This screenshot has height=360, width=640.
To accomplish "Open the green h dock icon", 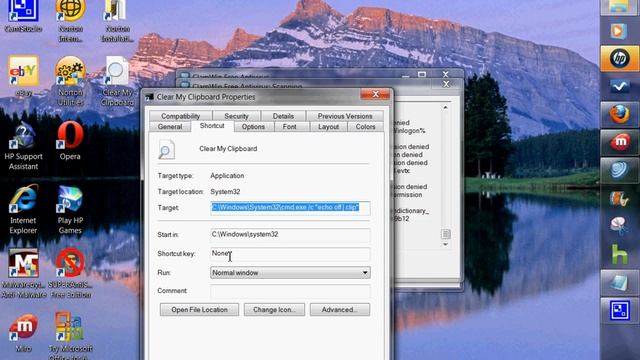I will [x=620, y=254].
